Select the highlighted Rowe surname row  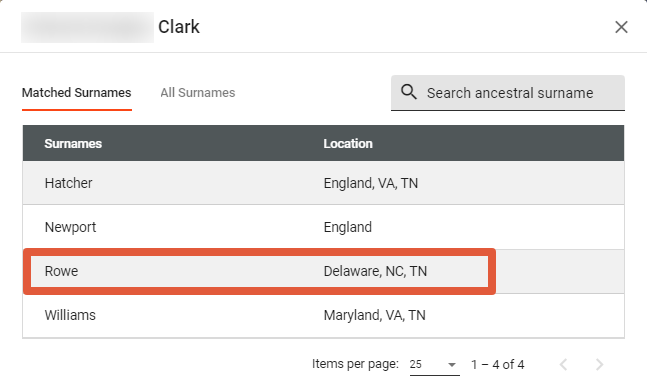pyautogui.click(x=324, y=271)
